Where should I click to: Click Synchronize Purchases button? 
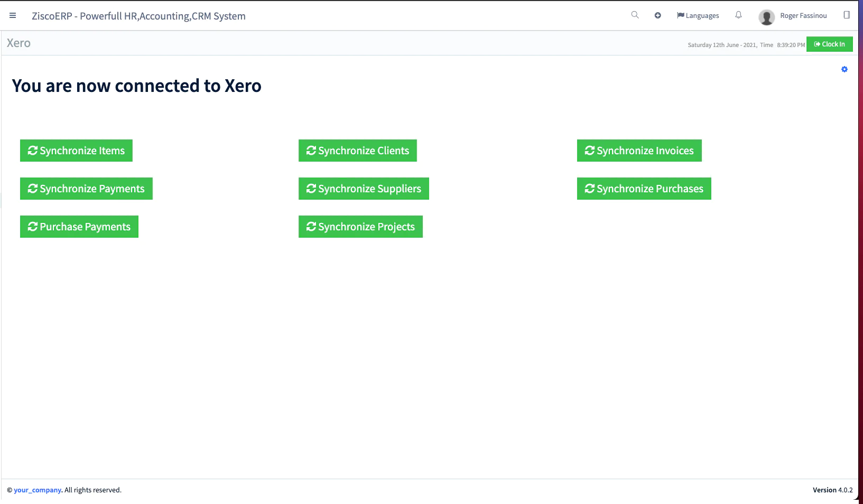tap(644, 189)
